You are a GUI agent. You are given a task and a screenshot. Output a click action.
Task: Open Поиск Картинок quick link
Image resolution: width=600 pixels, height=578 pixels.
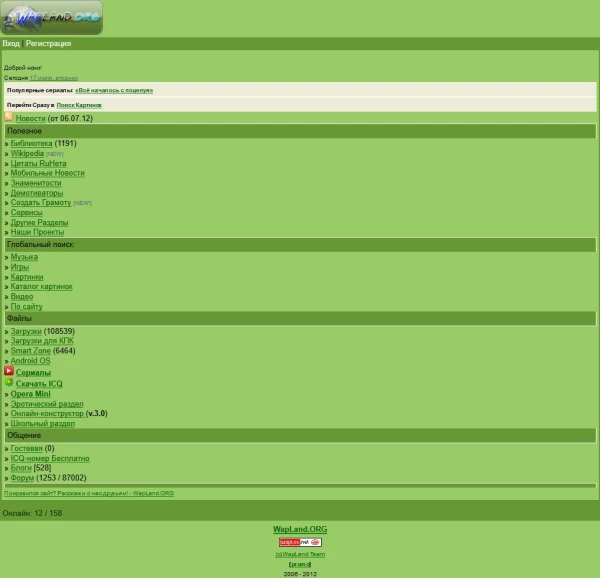pos(79,105)
